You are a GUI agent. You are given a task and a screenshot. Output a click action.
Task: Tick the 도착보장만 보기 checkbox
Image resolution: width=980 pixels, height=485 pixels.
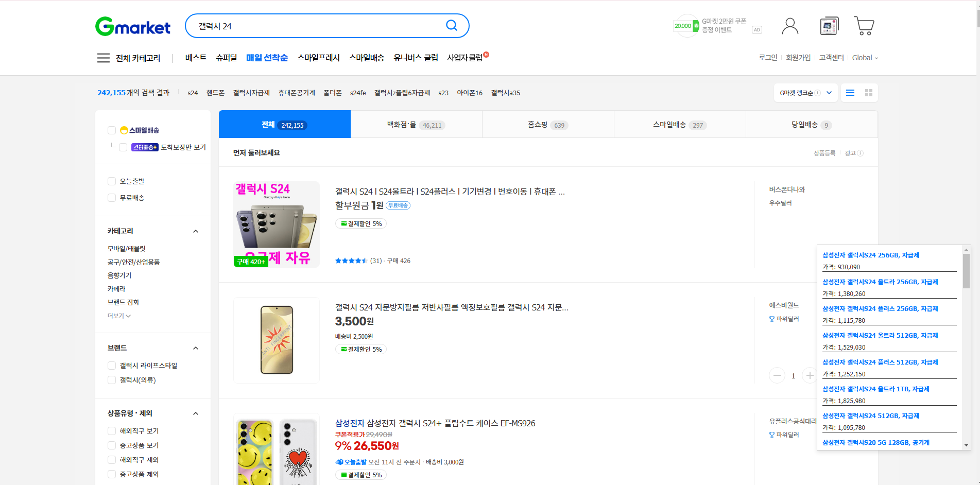coord(123,147)
